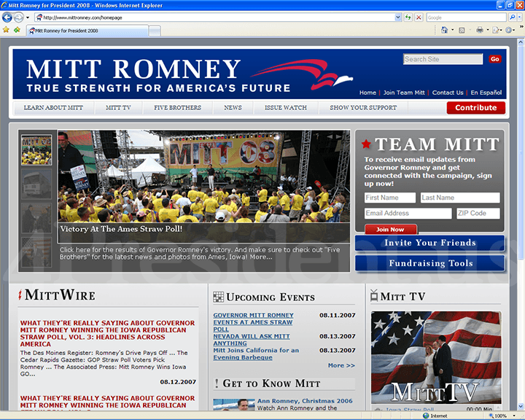Click the red Go search button

(495, 59)
